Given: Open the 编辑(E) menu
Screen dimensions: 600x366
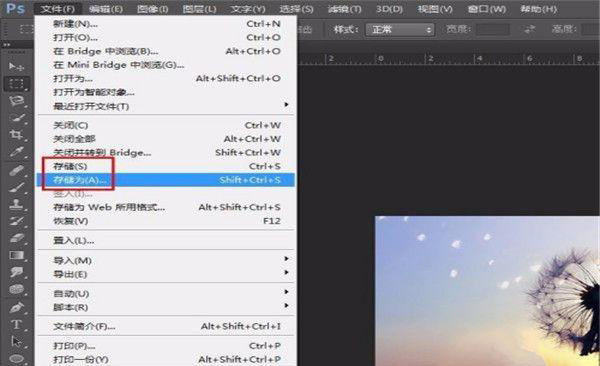Looking at the screenshot, I should pyautogui.click(x=106, y=9).
